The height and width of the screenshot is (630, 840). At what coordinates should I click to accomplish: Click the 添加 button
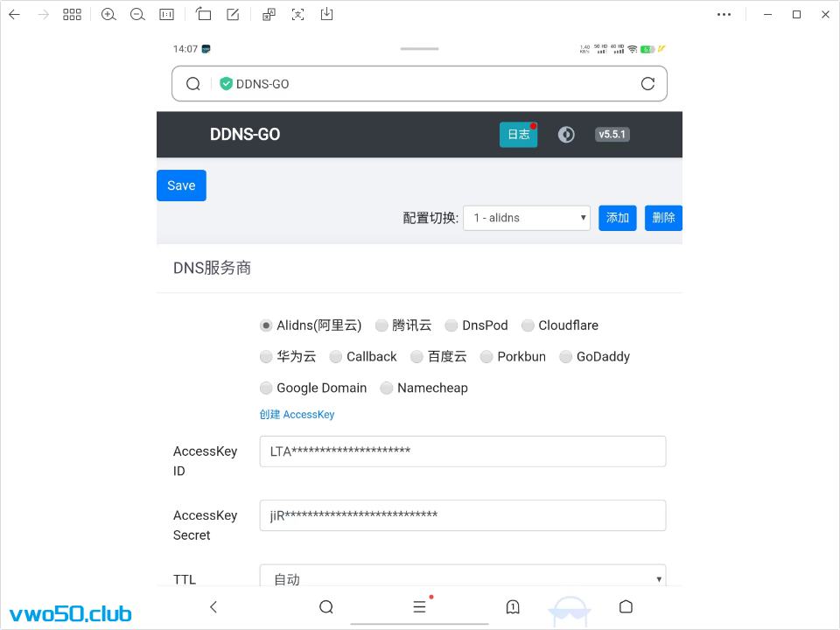pyautogui.click(x=617, y=218)
